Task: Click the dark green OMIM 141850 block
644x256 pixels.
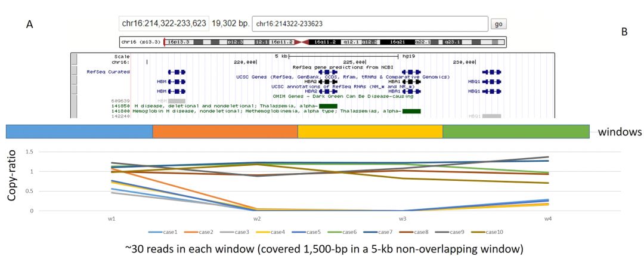Action: tap(328, 106)
